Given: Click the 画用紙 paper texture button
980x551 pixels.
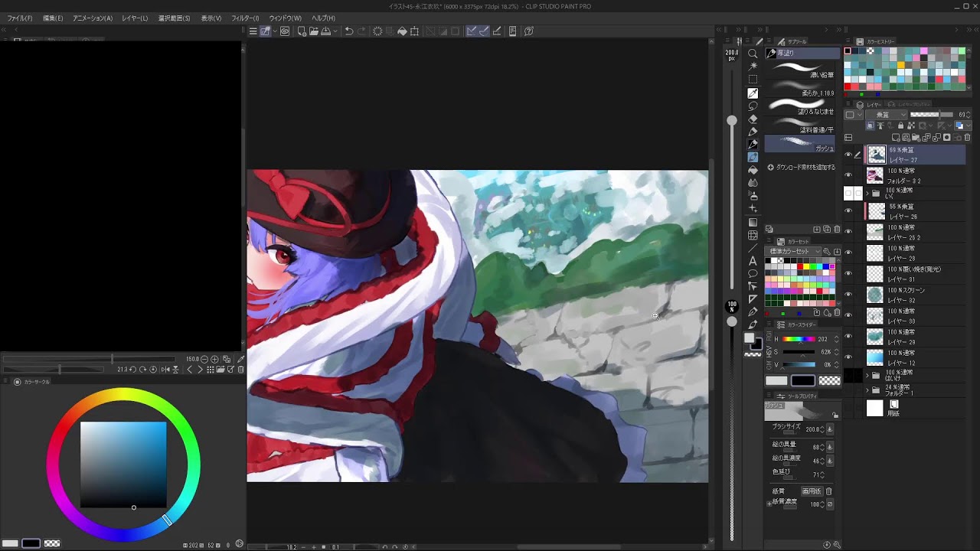Looking at the screenshot, I should [x=811, y=491].
